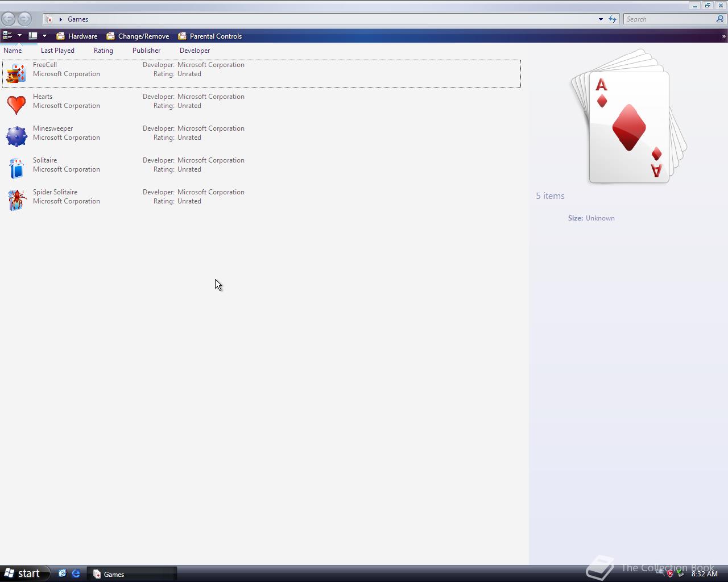
Task: Open Hardware in the toolbar
Action: 77,36
